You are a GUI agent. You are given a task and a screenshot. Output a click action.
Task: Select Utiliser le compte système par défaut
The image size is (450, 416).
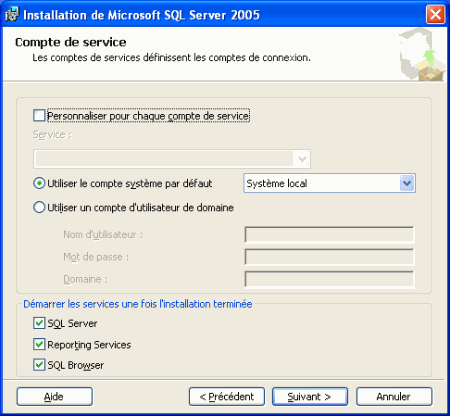pyautogui.click(x=39, y=183)
